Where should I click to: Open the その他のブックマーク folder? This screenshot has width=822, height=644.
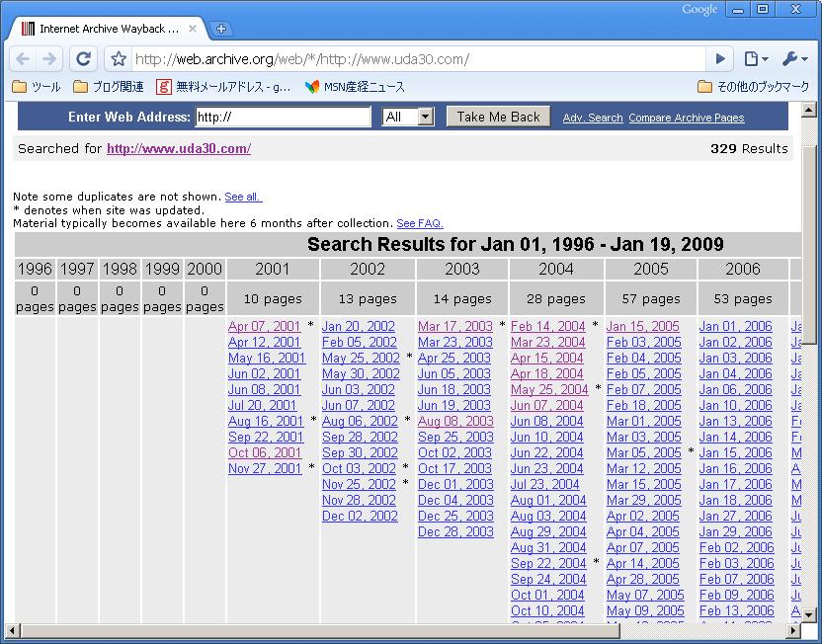(x=753, y=87)
